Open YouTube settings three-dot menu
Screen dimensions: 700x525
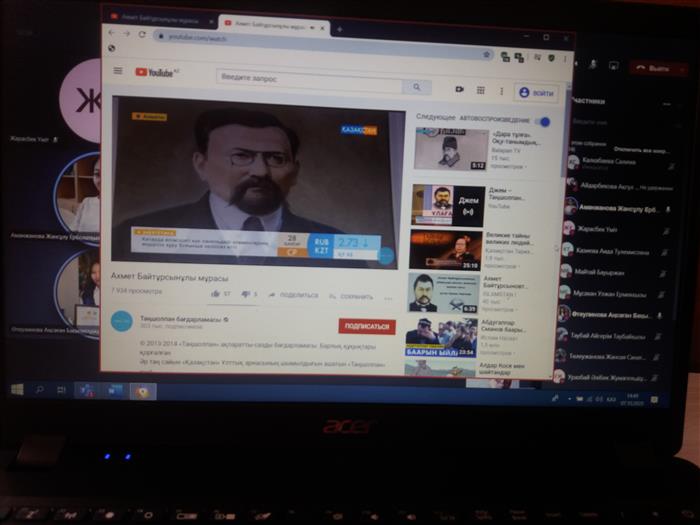(x=500, y=91)
